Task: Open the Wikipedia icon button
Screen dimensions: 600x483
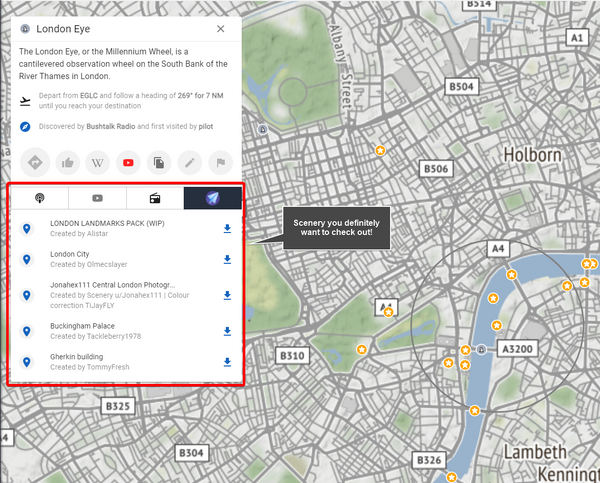Action: click(98, 162)
